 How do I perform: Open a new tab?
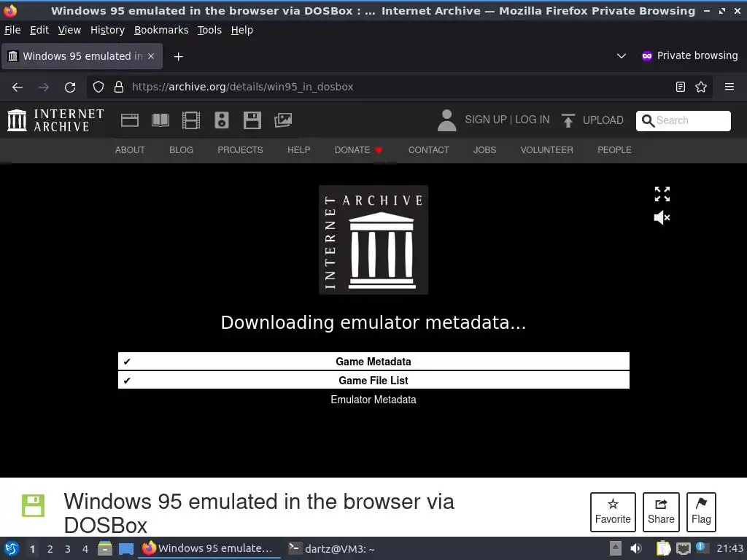click(178, 57)
